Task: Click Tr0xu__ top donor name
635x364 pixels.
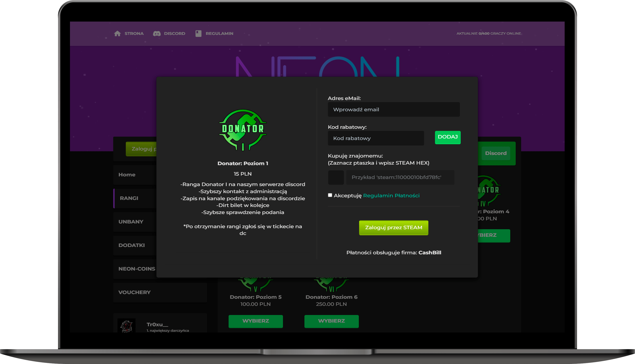Action: click(x=157, y=324)
